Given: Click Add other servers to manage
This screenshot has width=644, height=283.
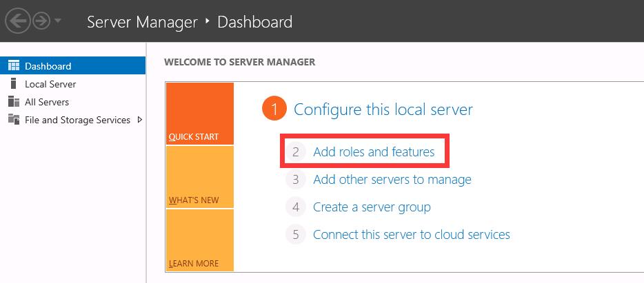Looking at the screenshot, I should [x=392, y=180].
